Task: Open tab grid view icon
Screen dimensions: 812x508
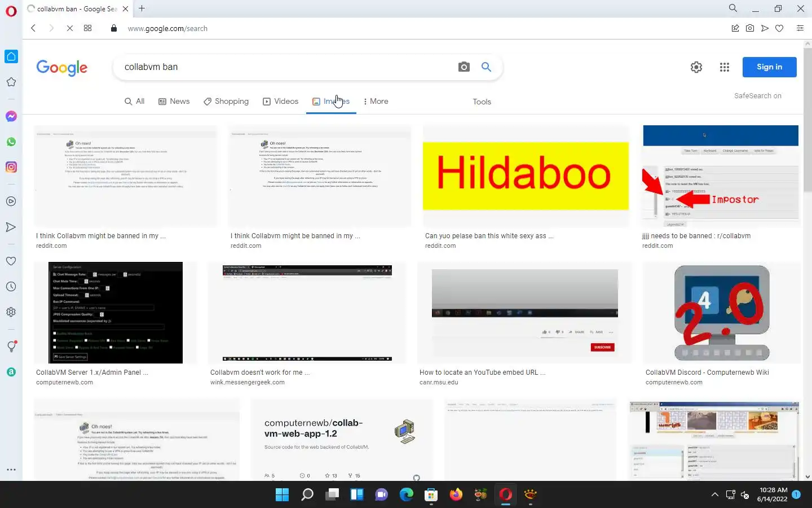Action: pos(88,28)
